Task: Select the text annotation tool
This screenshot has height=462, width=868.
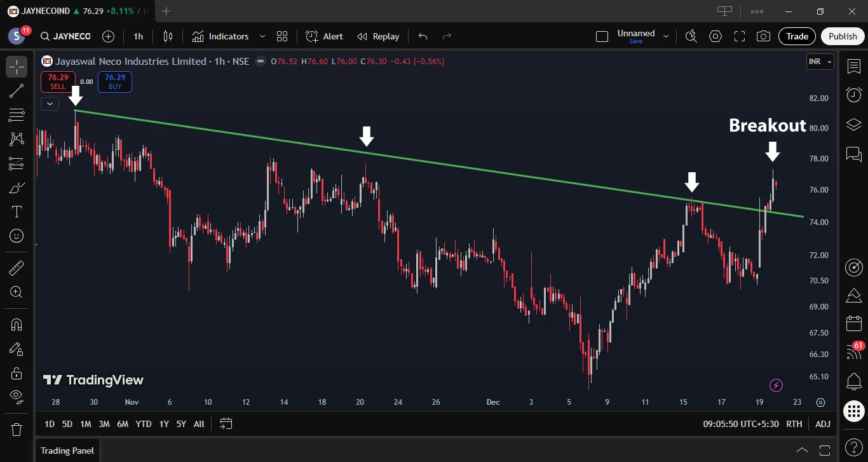Action: pyautogui.click(x=17, y=212)
